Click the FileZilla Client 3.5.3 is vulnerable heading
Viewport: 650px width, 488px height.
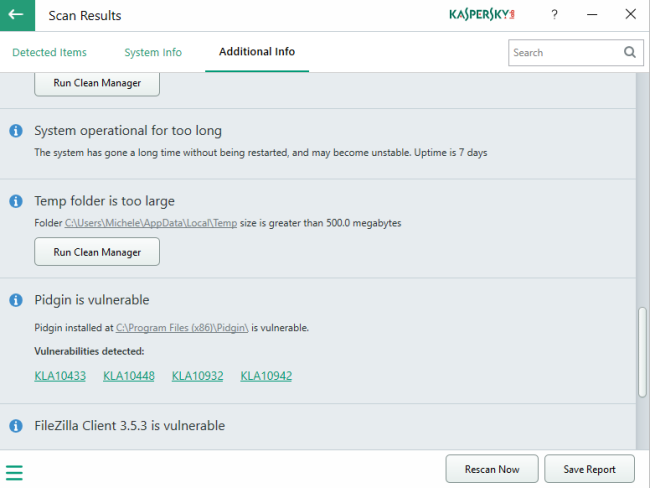pyautogui.click(x=130, y=426)
